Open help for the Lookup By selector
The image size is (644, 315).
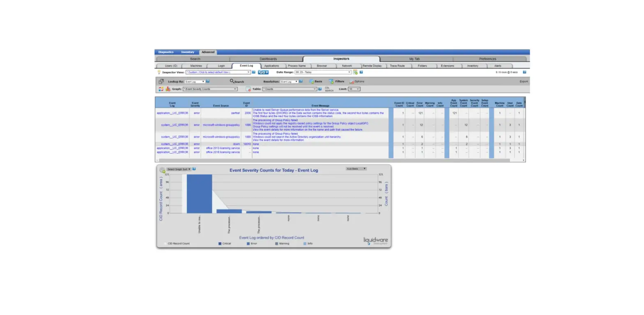208,81
